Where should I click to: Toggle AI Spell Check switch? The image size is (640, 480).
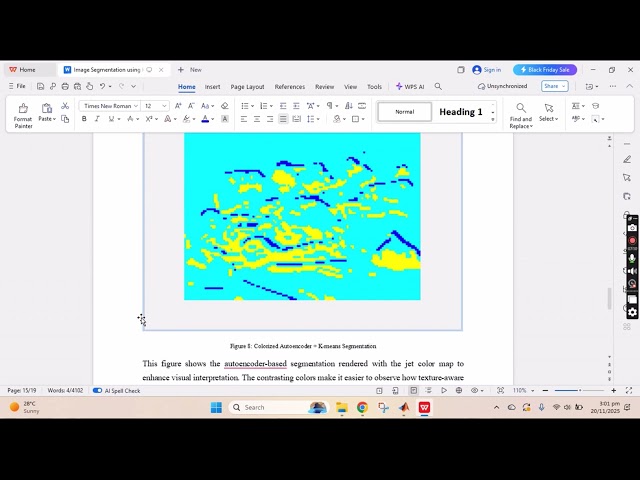(97, 391)
